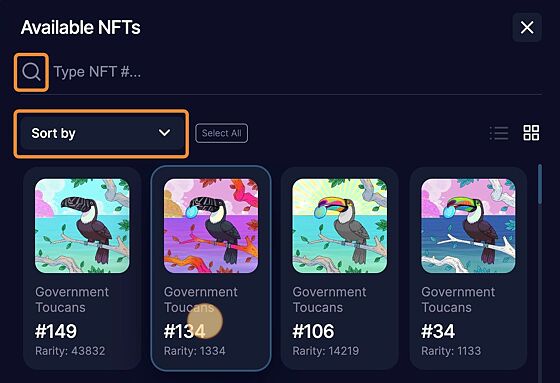This screenshot has width=560, height=383.
Task: Click Select All button
Action: pyautogui.click(x=221, y=133)
